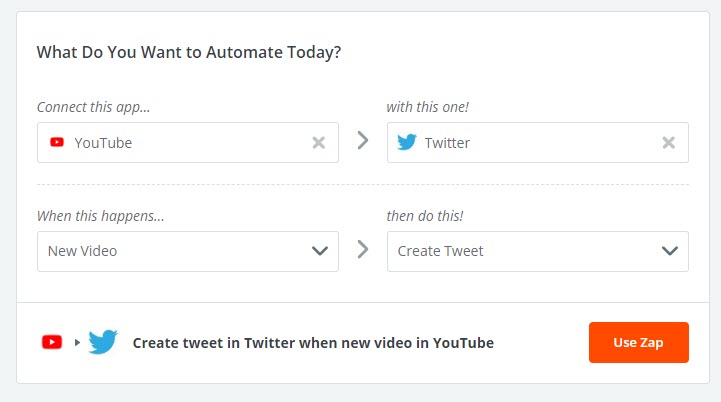Click the Twitter logo in the Zap summary

pos(103,342)
